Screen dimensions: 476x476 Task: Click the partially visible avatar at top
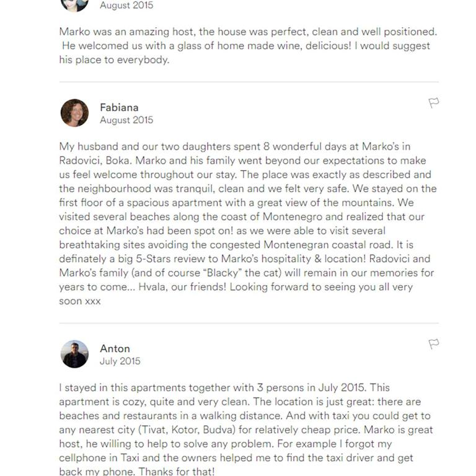(74, 6)
